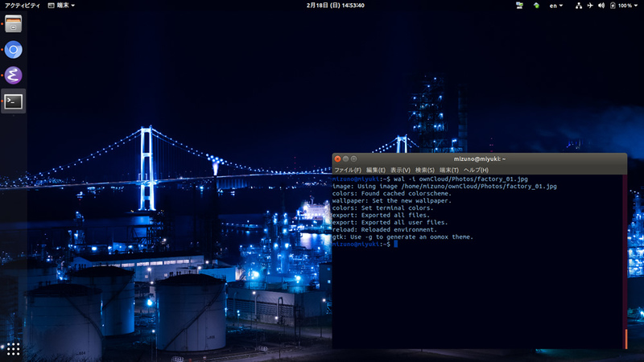Click the terminal title bar mizuno@miyuki
This screenshot has height=362, width=644.
[x=479, y=158]
